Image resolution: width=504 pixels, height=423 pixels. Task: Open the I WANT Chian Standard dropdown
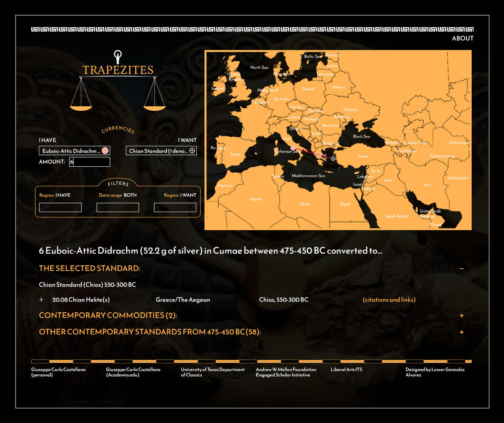coord(158,151)
